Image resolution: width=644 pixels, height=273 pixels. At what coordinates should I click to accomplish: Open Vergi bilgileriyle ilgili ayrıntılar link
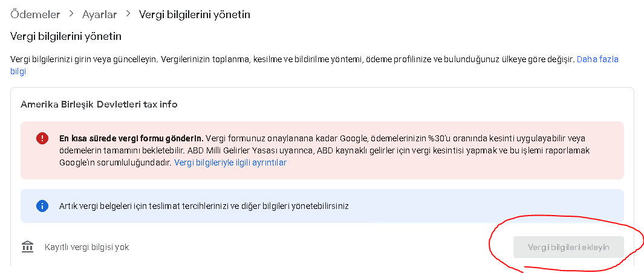point(230,162)
